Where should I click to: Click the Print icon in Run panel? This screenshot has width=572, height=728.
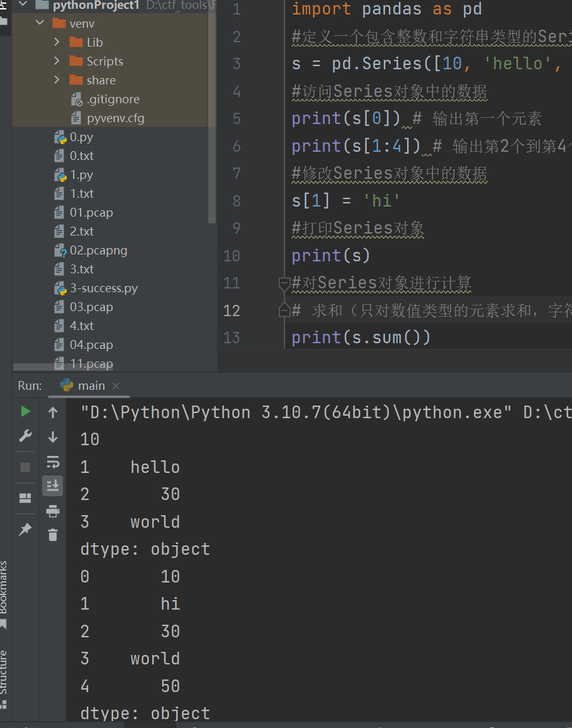point(53,511)
